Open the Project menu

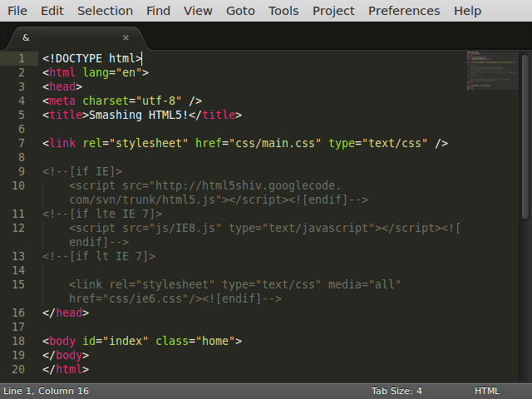tap(333, 11)
